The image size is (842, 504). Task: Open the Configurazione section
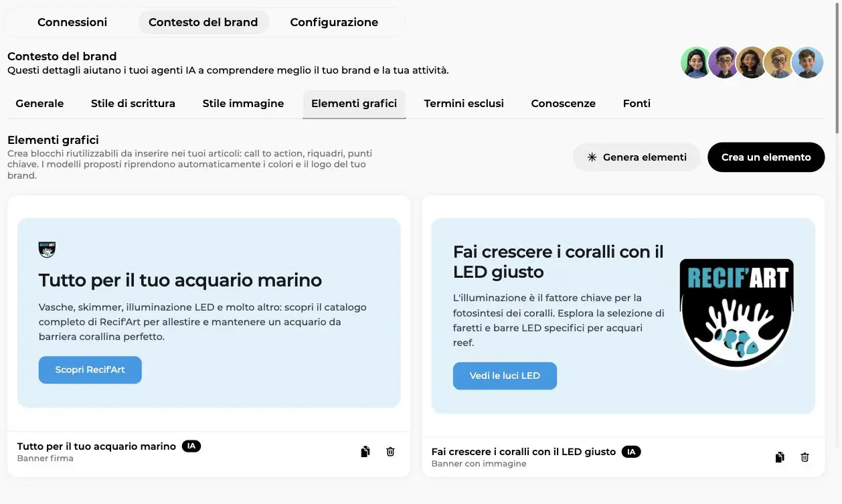[334, 22]
